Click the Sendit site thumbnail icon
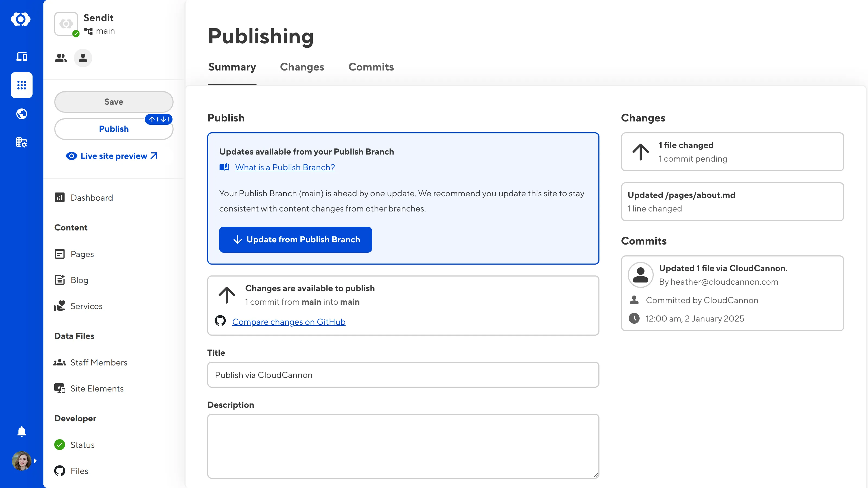 [66, 24]
